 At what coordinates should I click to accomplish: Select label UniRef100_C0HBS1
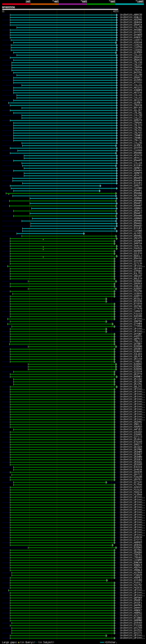coord(131,362)
